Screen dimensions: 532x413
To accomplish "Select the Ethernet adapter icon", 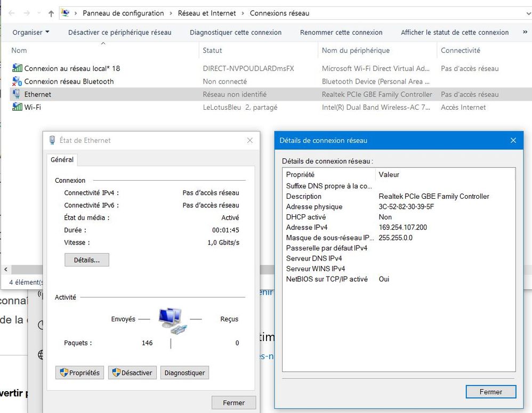I will [18, 94].
